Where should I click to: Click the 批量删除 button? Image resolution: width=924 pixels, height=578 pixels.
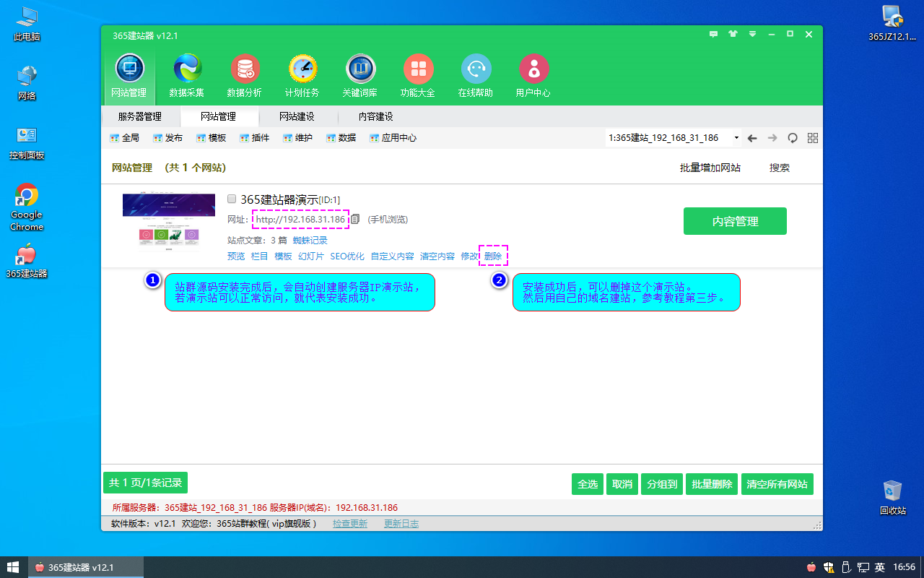712,484
